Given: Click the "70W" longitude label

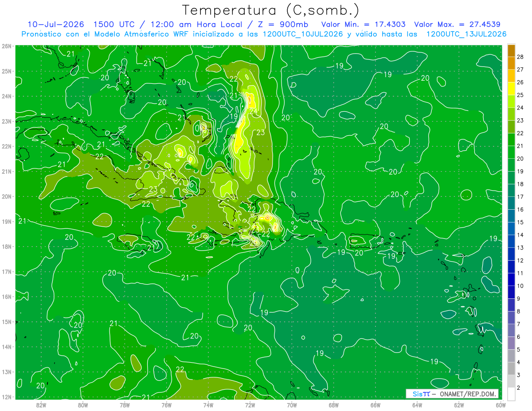Looking at the screenshot, I should point(292,405).
